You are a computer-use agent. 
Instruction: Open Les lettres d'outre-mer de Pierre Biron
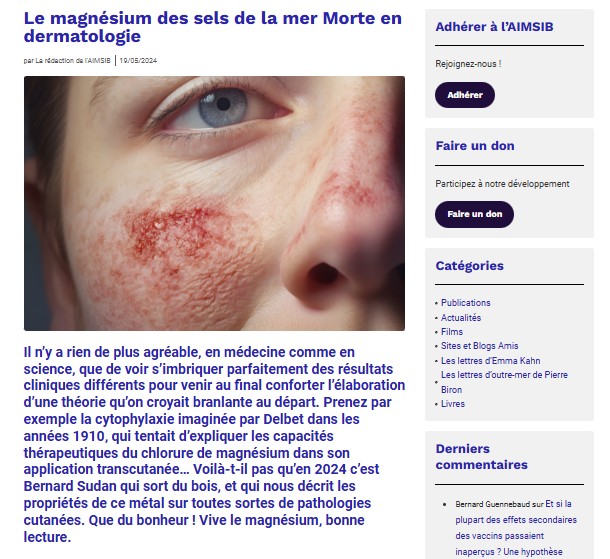(504, 382)
